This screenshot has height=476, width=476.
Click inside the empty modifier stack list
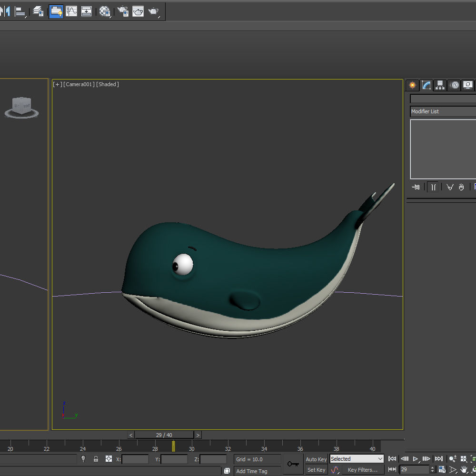point(443,149)
